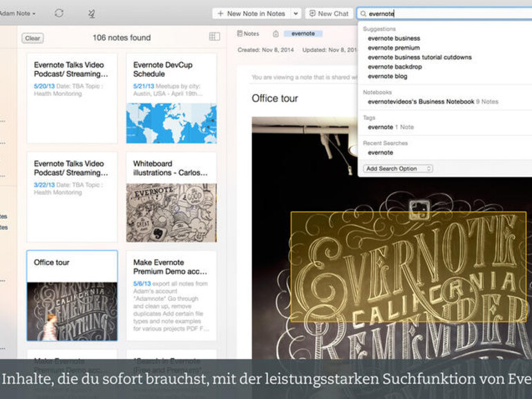Open Make Evernote Premium Demo acc note card
Image resolution: width=532 pixels, height=399 pixels.
click(171, 295)
